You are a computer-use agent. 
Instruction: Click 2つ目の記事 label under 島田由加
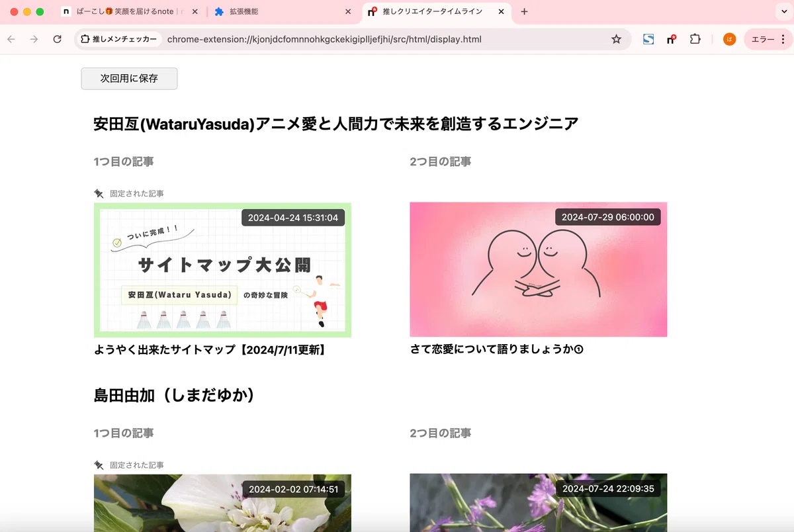click(441, 433)
